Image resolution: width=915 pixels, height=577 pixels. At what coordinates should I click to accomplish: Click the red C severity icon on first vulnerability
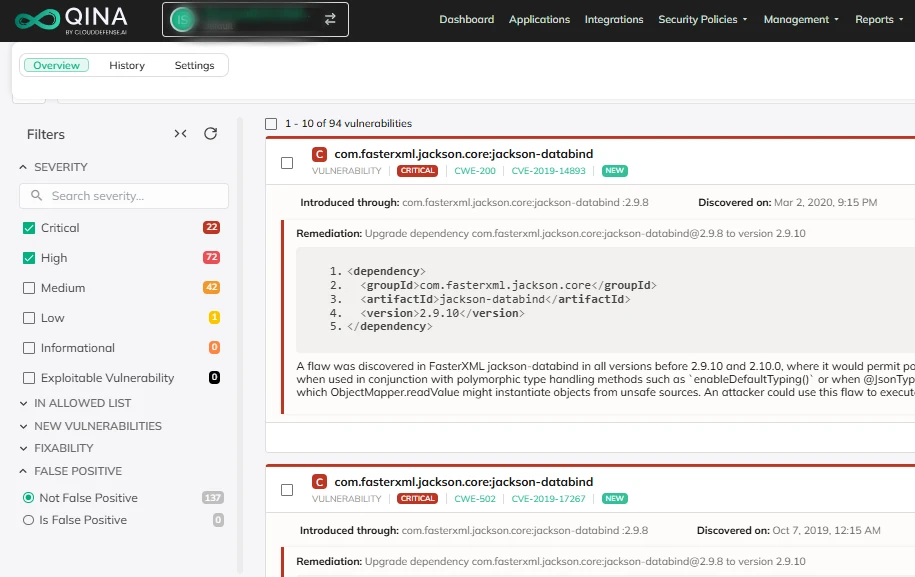[319, 154]
